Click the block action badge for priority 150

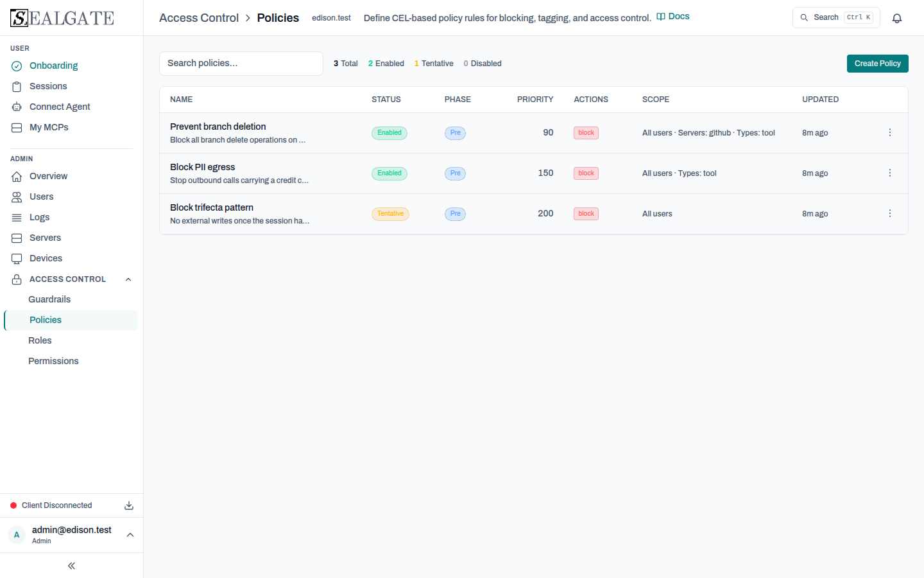coord(586,173)
